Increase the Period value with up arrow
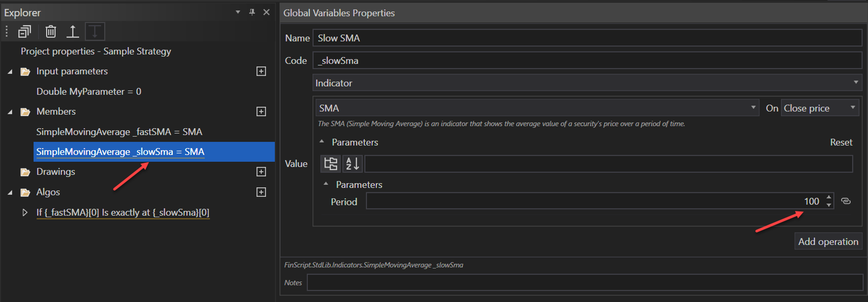The width and height of the screenshot is (868, 302). [829, 198]
